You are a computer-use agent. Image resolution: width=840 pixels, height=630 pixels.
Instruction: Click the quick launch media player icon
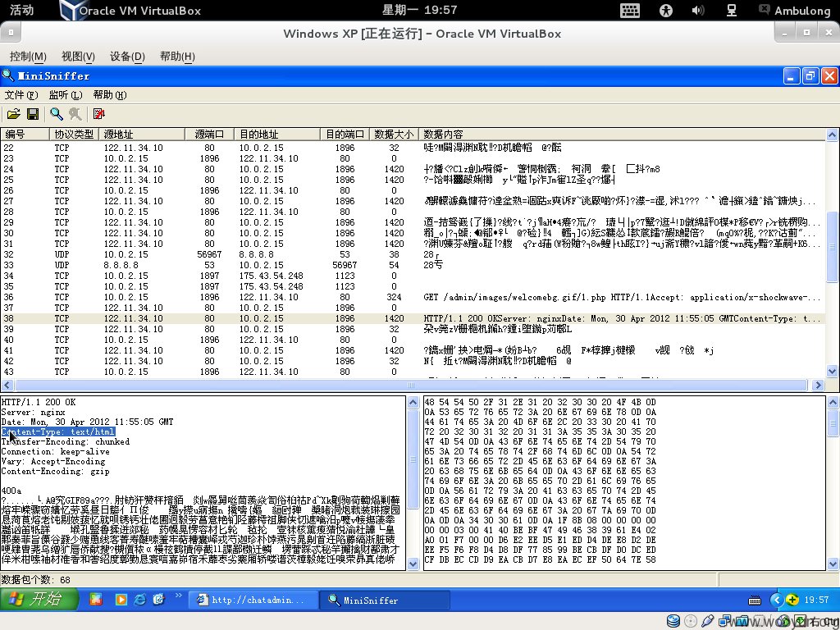[121, 600]
